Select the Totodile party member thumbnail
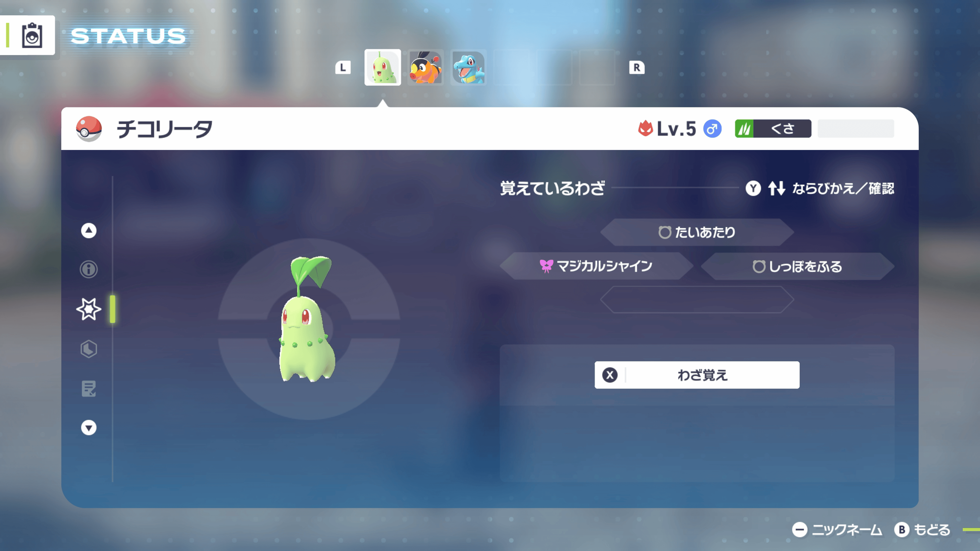The width and height of the screenshot is (980, 551). pos(468,68)
